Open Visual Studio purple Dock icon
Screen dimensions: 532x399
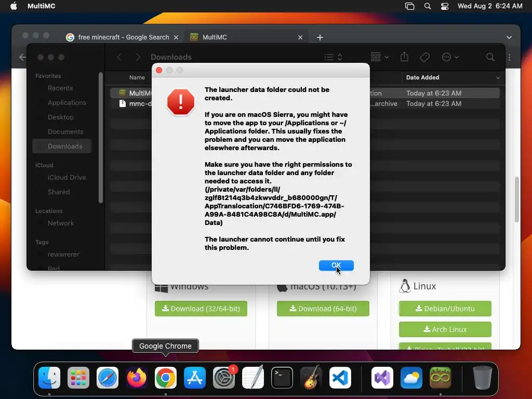382,378
